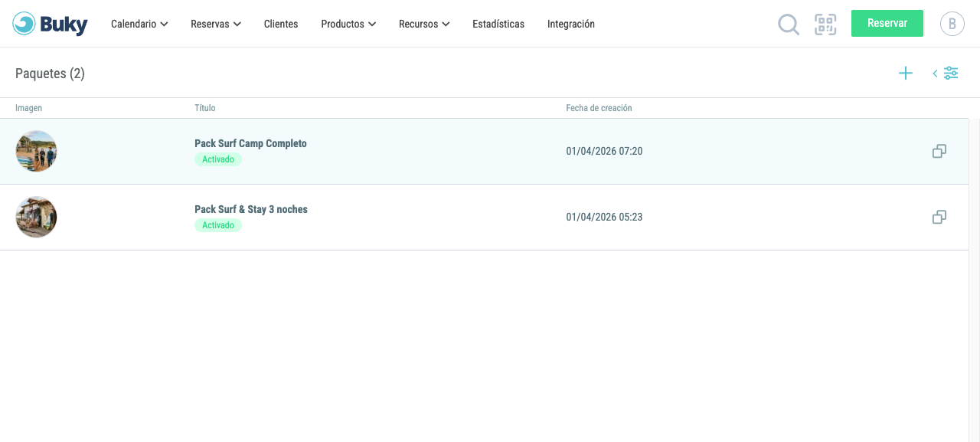The image size is (980, 442).
Task: Open Integración page
Action: 571,24
